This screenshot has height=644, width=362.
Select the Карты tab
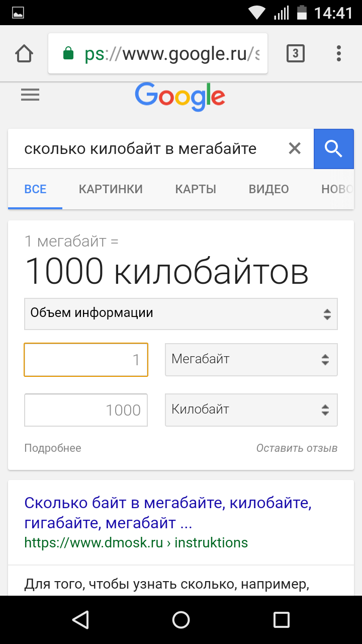[x=196, y=189]
